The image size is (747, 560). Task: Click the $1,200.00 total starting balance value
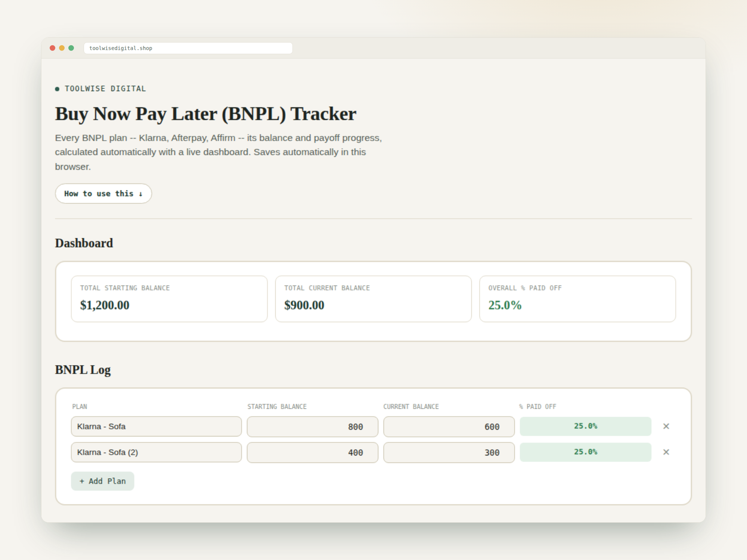(x=105, y=305)
